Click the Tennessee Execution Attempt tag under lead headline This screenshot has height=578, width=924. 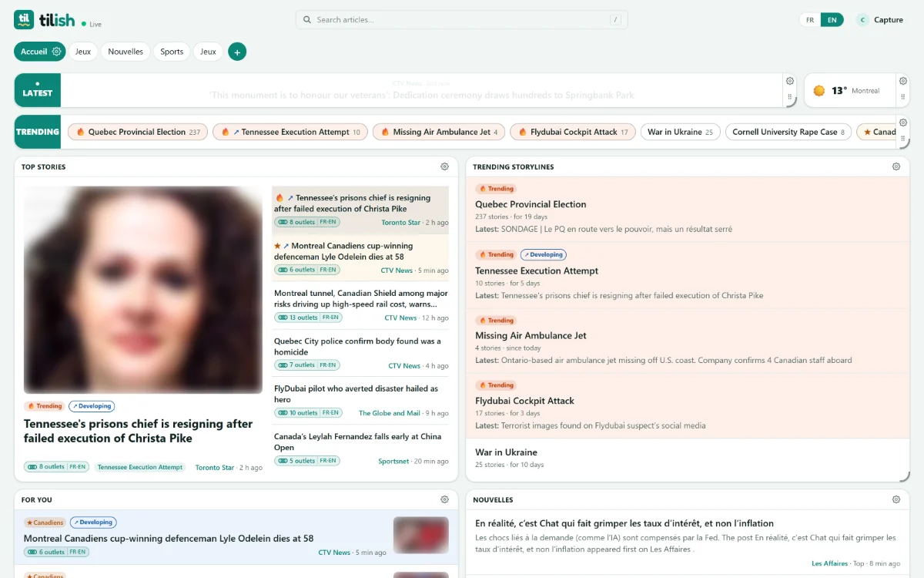[140, 467]
